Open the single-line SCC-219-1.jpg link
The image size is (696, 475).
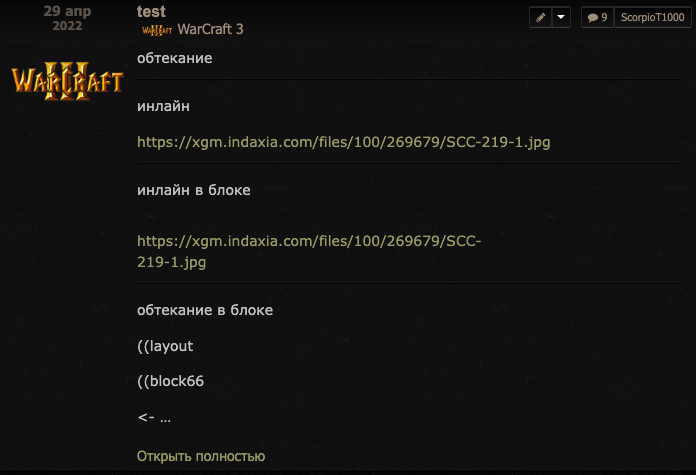tap(343, 142)
